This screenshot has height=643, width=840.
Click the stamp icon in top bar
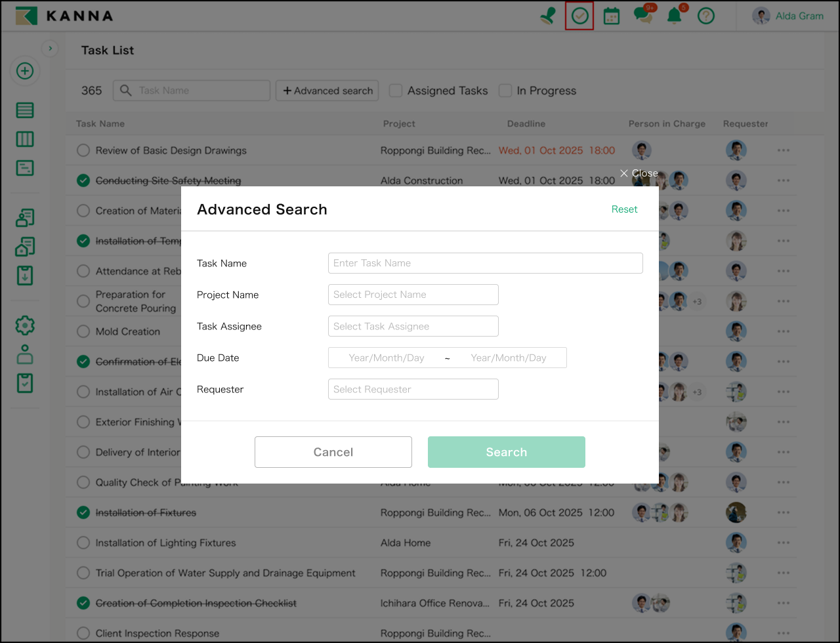pyautogui.click(x=548, y=16)
